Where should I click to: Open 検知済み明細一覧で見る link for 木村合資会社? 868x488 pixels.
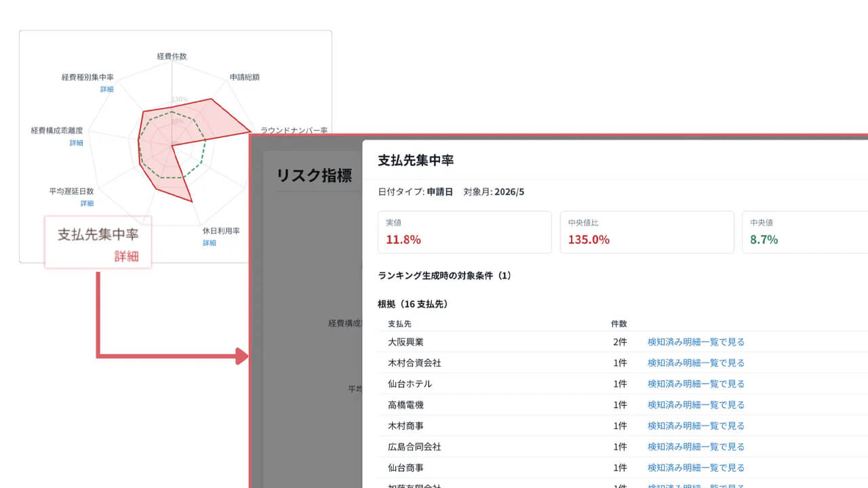(696, 363)
